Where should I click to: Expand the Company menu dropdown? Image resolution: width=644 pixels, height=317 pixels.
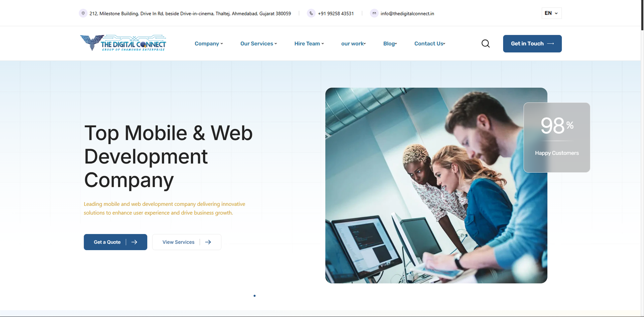pyautogui.click(x=208, y=44)
